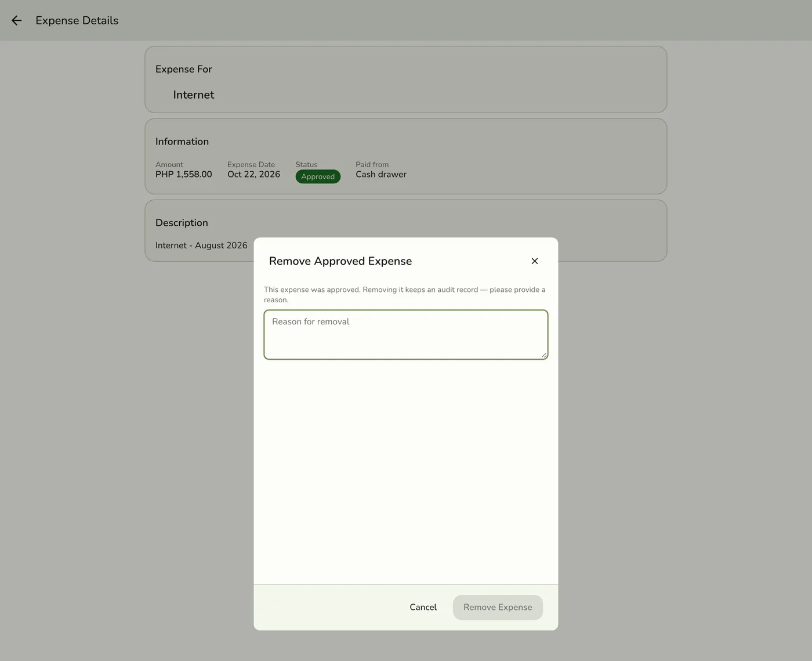Click the textarea resize handle corner
This screenshot has width=812, height=661.
(x=544, y=355)
